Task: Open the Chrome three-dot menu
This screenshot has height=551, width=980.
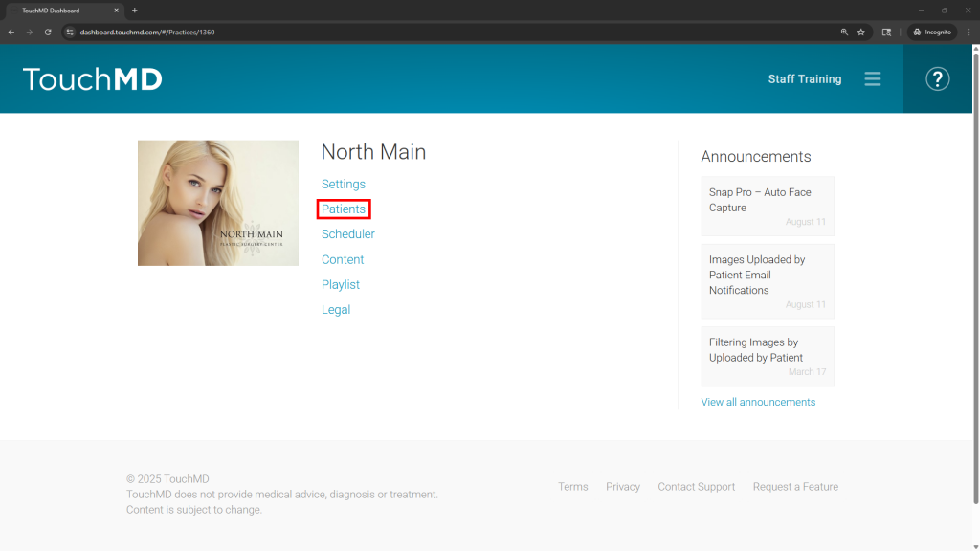Action: click(969, 32)
